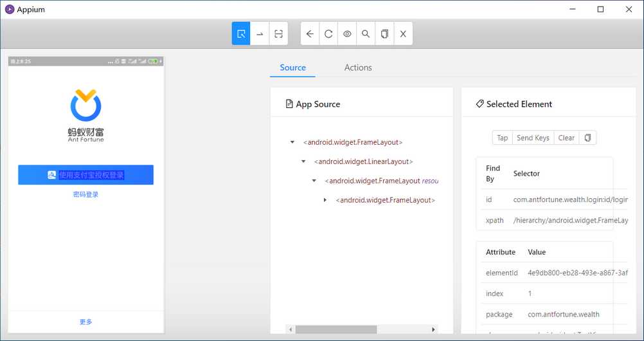Switch to Swipe by coordinates mode
This screenshot has width=644, height=341.
(x=260, y=33)
